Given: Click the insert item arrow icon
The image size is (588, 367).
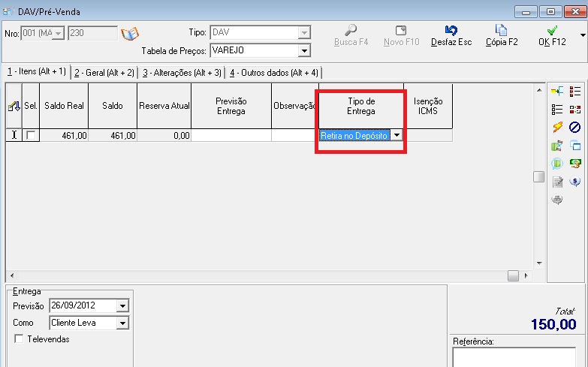Looking at the screenshot, I should (x=557, y=91).
